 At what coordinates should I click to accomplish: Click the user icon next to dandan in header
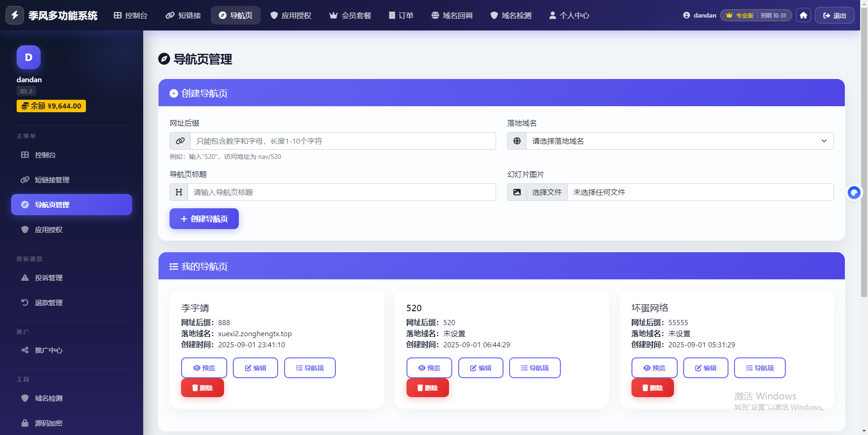pyautogui.click(x=686, y=15)
